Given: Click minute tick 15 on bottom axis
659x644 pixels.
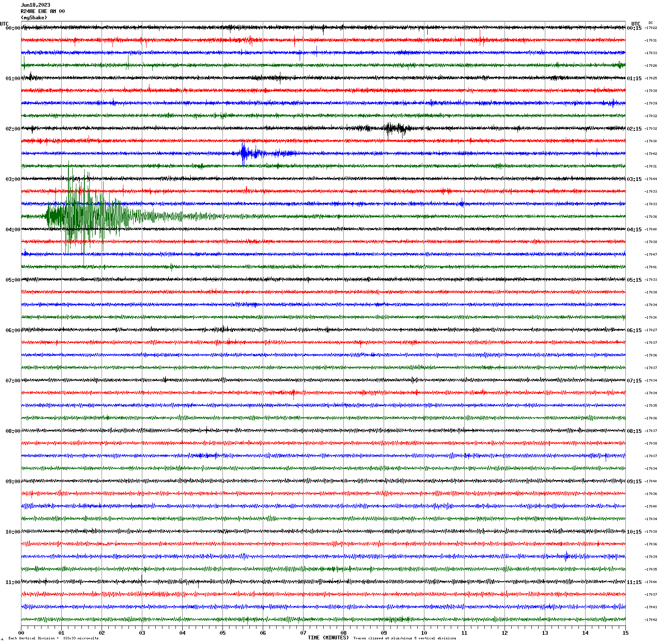Looking at the screenshot, I should click(x=625, y=633).
